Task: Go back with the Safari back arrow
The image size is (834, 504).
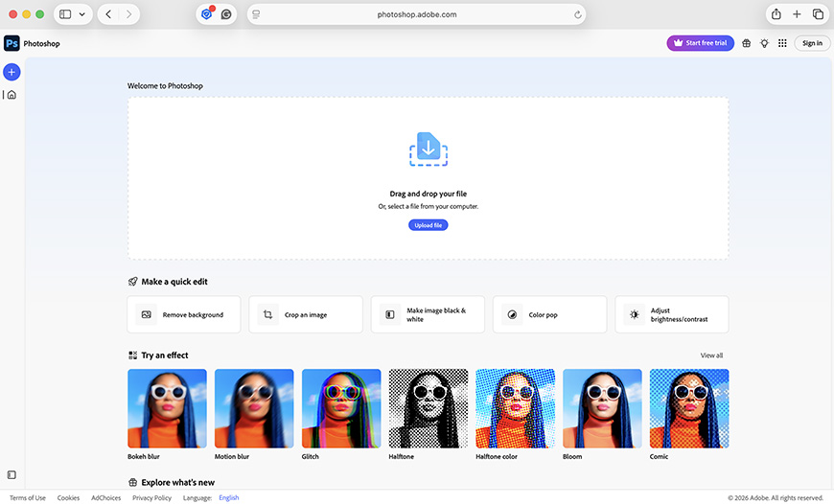Action: 108,14
